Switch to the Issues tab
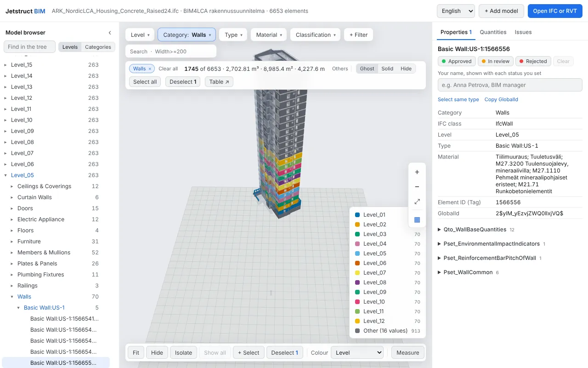 click(x=523, y=32)
